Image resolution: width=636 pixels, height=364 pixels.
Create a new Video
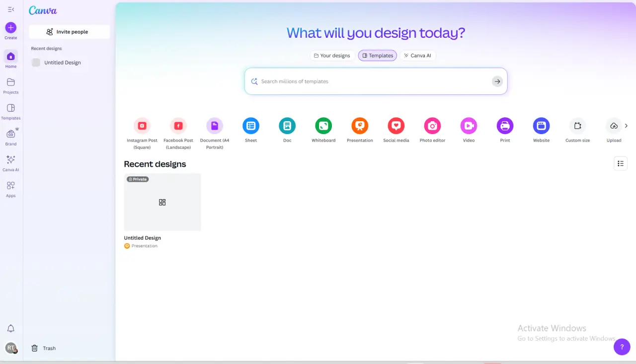[x=469, y=130]
